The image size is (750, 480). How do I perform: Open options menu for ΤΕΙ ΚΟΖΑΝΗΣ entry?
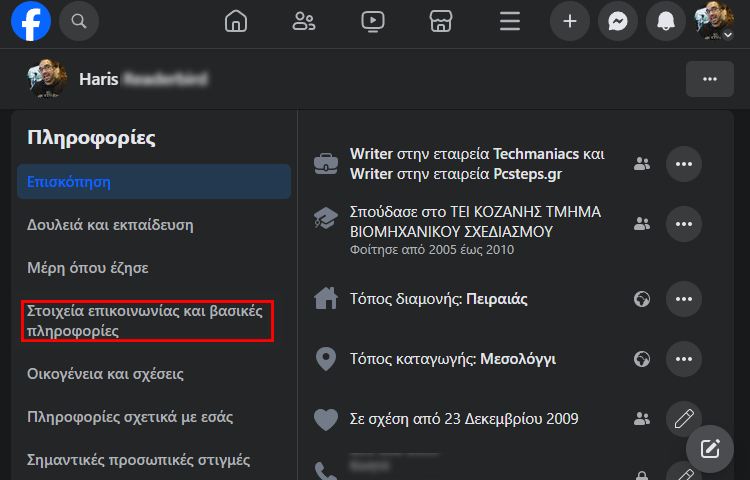684,224
